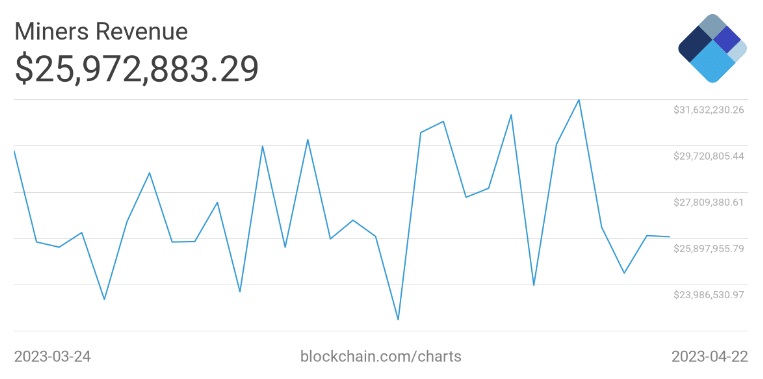The height and width of the screenshot is (379, 763).
Task: Click the $29,720,805.44 axis label
Action: click(708, 156)
